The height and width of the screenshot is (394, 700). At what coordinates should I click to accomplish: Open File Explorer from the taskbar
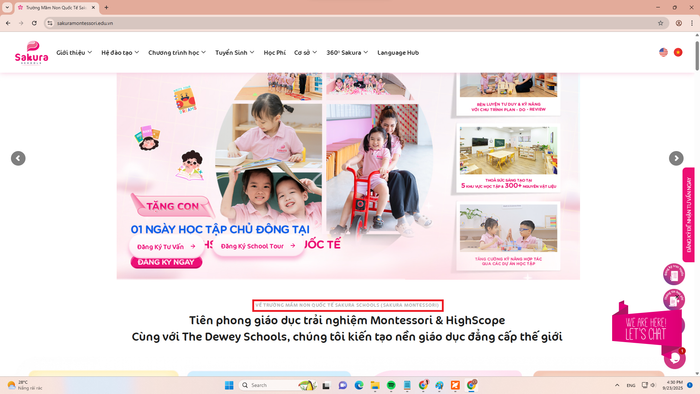[375, 385]
